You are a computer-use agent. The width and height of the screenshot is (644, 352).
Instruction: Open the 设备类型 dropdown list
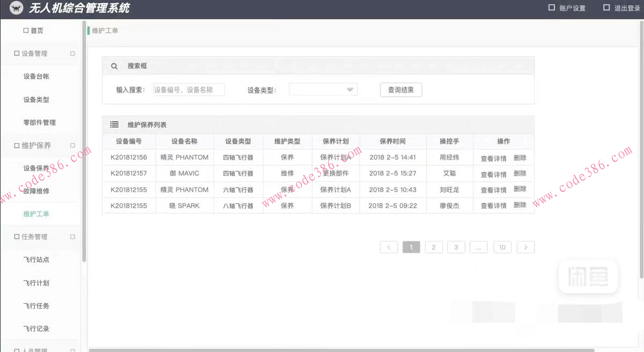tap(323, 90)
